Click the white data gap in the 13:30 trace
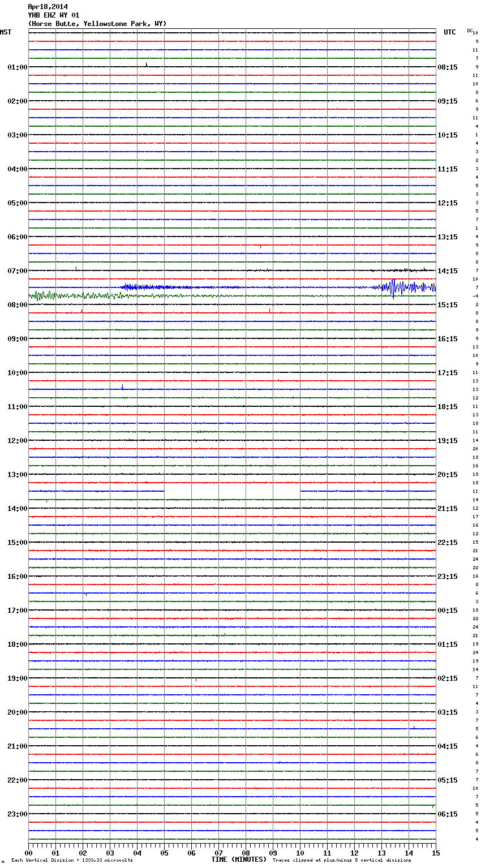 [232, 491]
